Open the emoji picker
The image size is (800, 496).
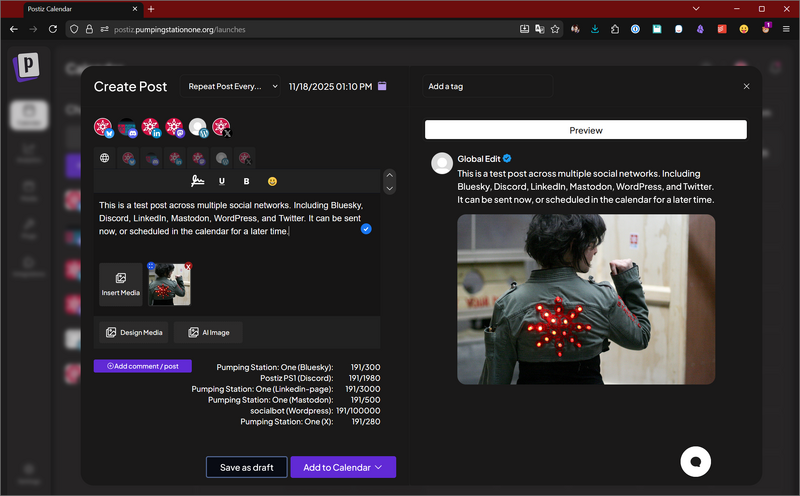(271, 181)
